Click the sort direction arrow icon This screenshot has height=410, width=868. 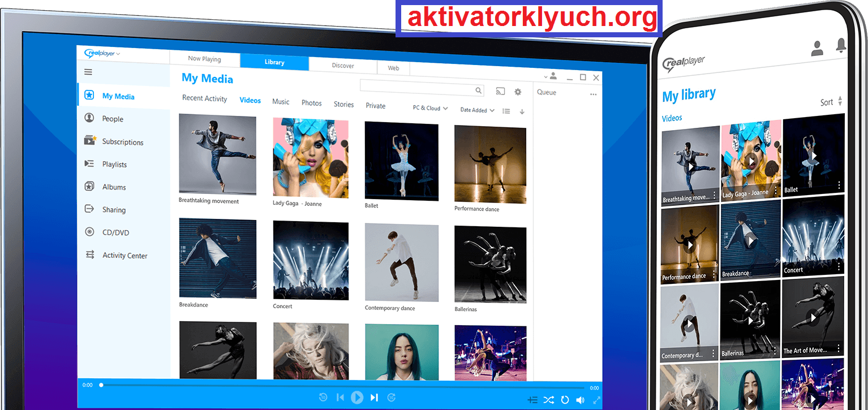pyautogui.click(x=522, y=112)
